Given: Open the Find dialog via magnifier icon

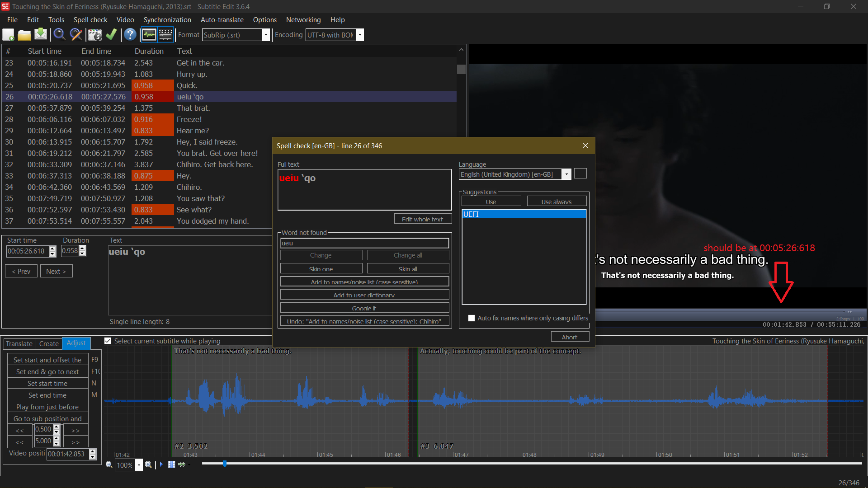Looking at the screenshot, I should click(59, 34).
